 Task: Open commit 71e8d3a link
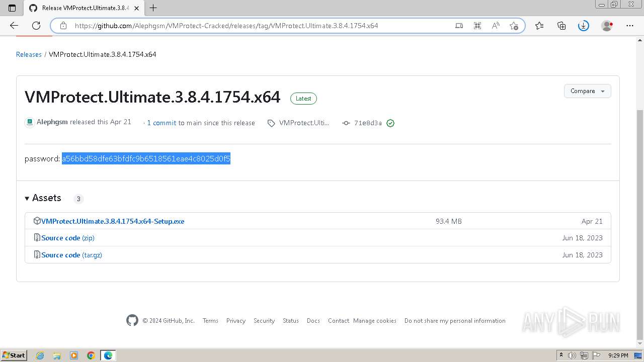[x=368, y=123]
